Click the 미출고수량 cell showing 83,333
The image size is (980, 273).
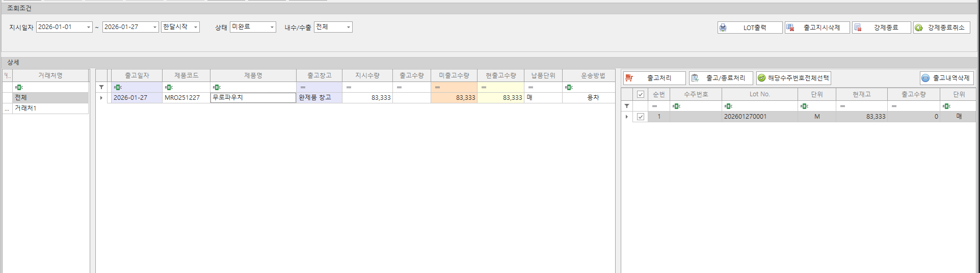pos(454,98)
